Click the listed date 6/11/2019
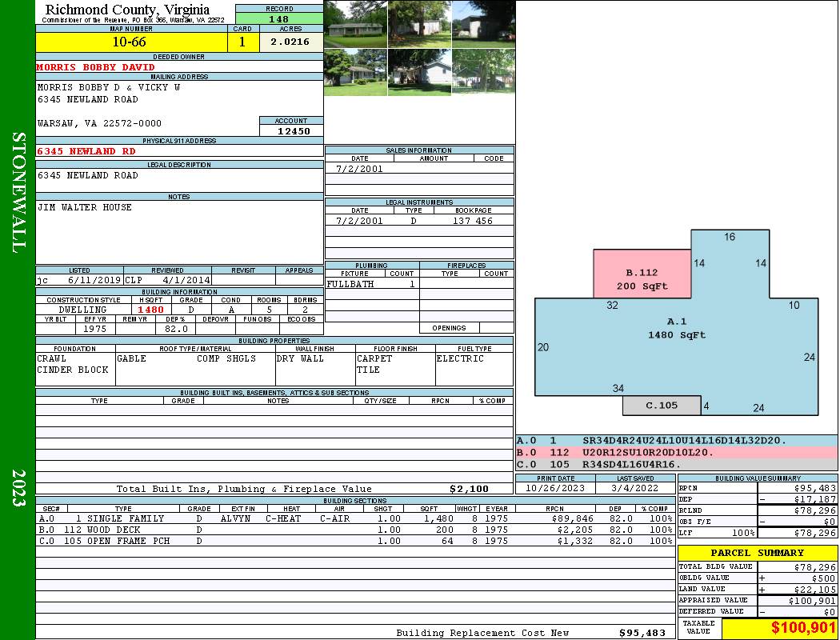 [94, 280]
